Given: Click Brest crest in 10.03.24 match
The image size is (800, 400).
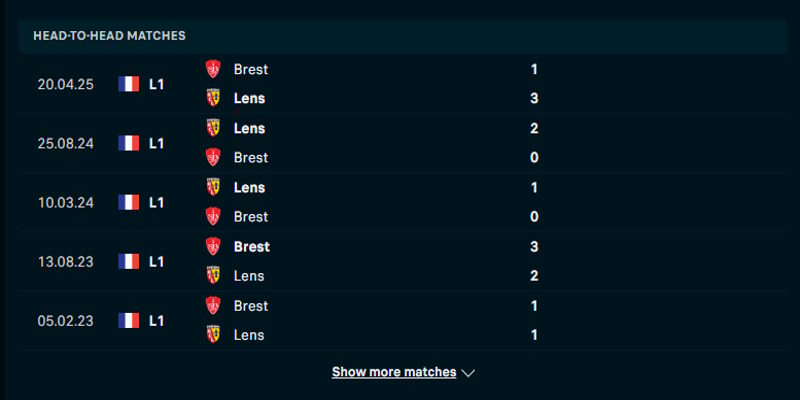Looking at the screenshot, I should point(212,216).
